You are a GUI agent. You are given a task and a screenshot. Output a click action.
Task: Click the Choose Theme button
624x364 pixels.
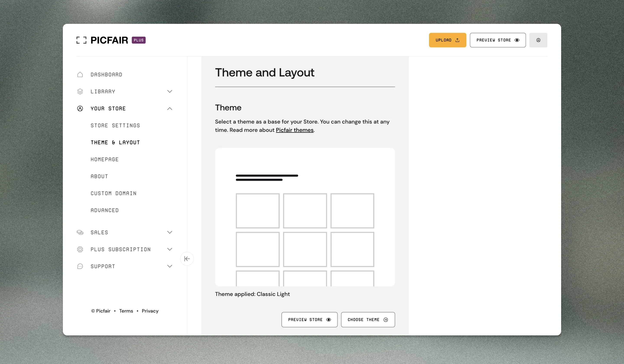pos(368,320)
